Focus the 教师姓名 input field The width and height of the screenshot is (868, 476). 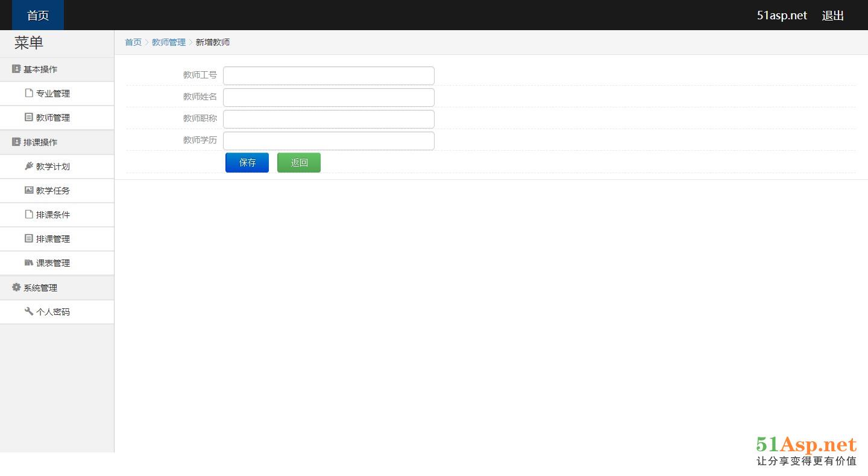coord(329,97)
